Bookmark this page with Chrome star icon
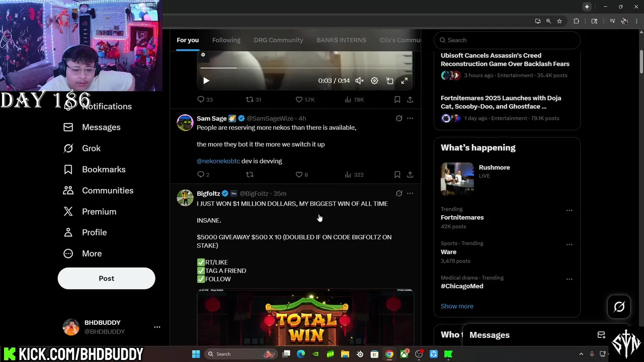 (x=559, y=21)
